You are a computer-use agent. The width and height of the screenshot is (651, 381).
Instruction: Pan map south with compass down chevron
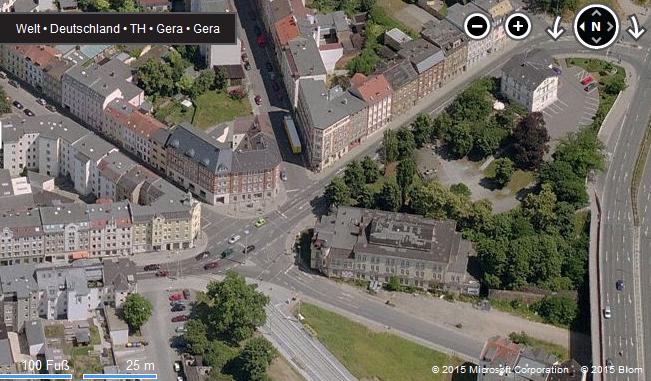pos(596,40)
